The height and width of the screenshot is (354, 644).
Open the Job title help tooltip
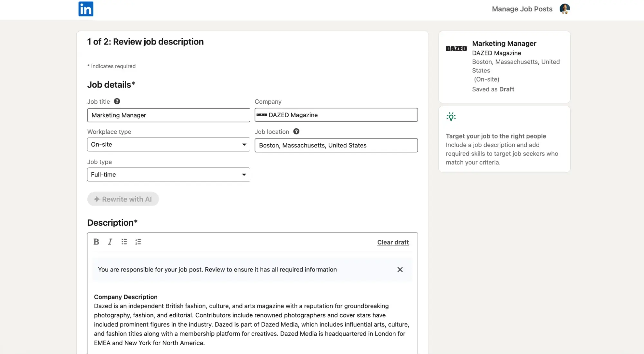[117, 101]
